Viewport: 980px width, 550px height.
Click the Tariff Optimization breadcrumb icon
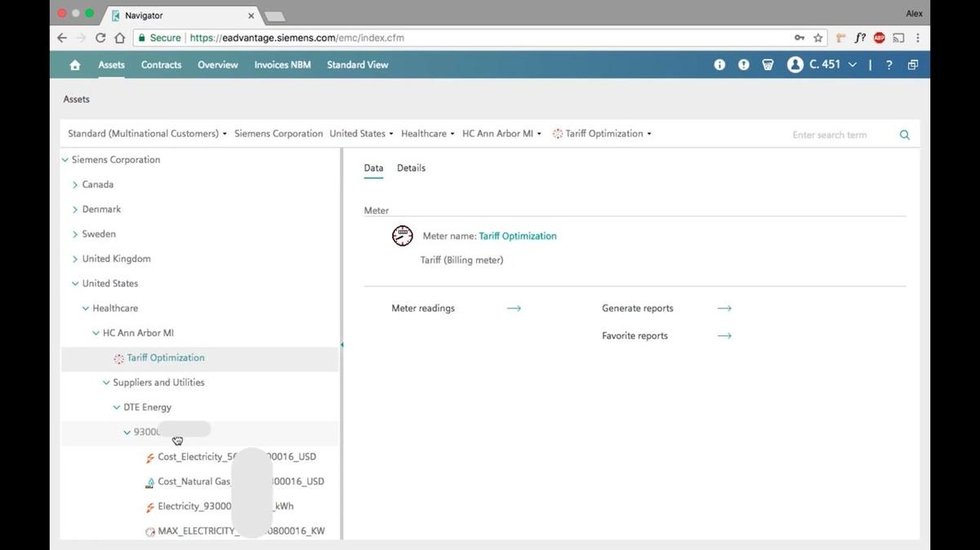coord(558,134)
